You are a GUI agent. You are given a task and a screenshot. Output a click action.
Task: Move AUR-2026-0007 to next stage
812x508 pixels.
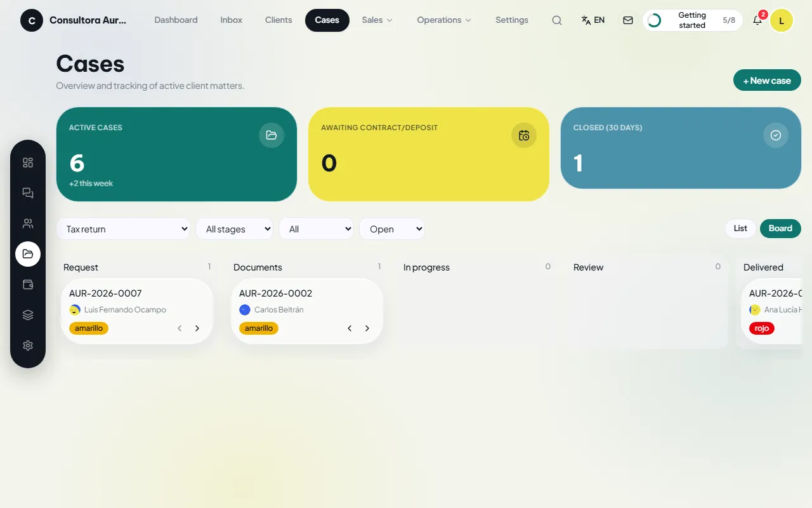(197, 328)
